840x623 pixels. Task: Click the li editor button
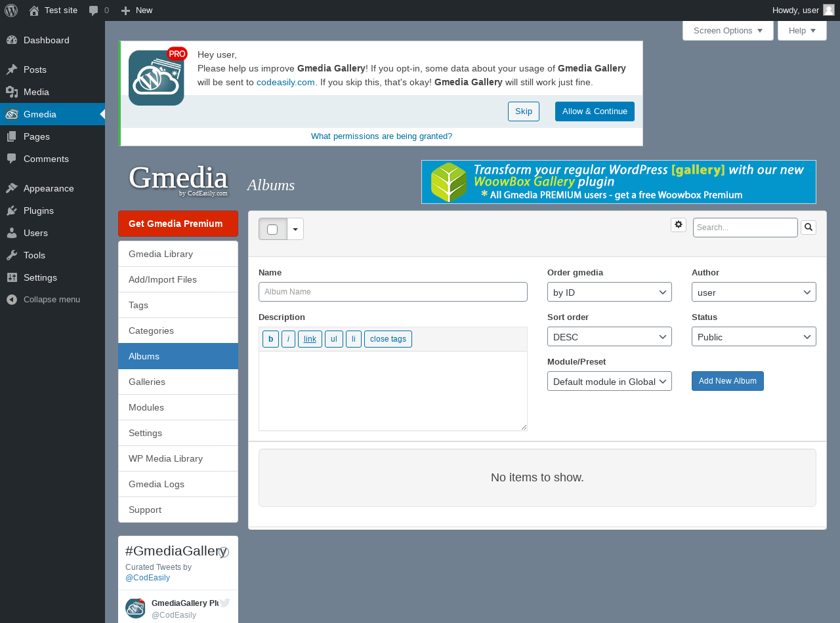[354, 339]
